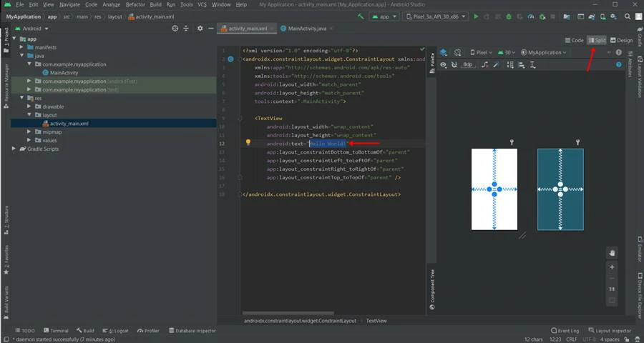644x343 pixels.
Task: Zoom in with the plus icon
Action: pos(611,267)
